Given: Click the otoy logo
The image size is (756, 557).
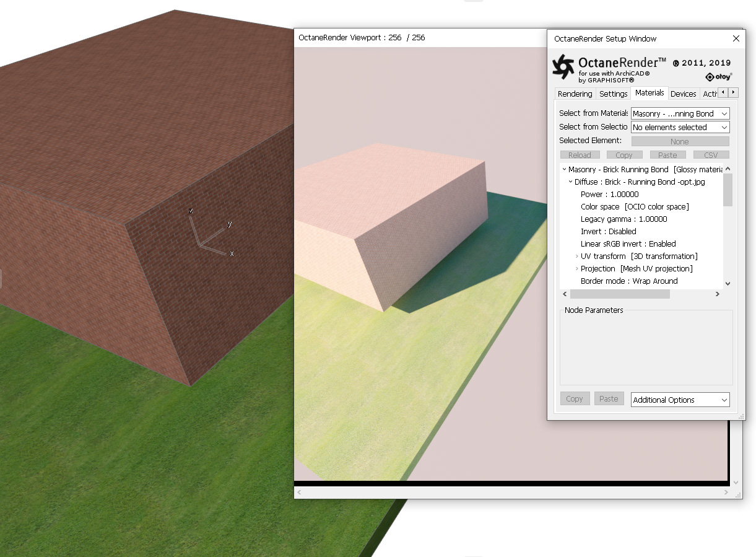Looking at the screenshot, I should tap(718, 77).
